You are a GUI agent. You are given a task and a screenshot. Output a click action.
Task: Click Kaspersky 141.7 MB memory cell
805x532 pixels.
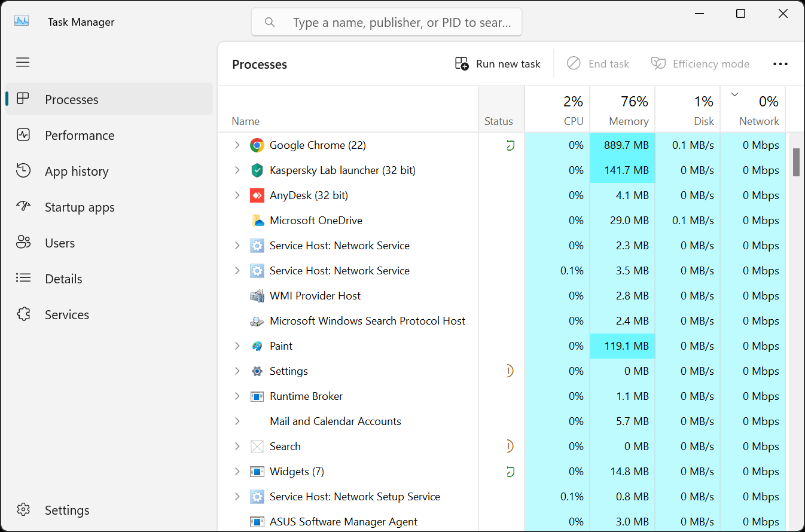click(x=623, y=170)
